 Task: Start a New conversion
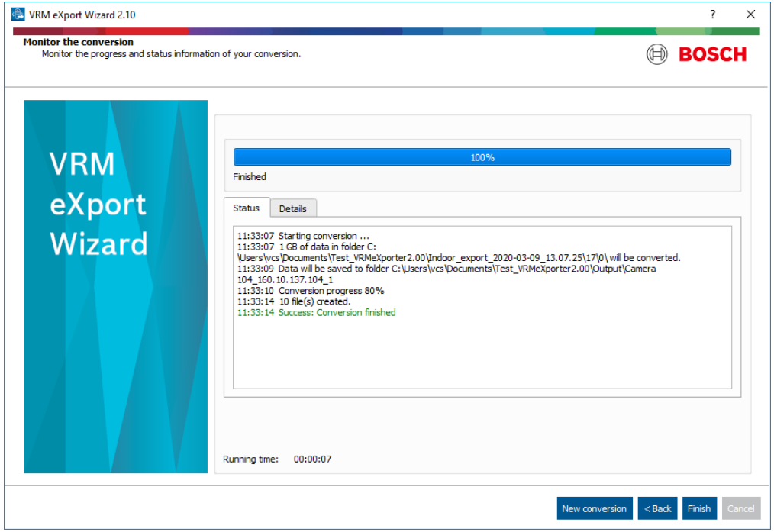pos(594,508)
